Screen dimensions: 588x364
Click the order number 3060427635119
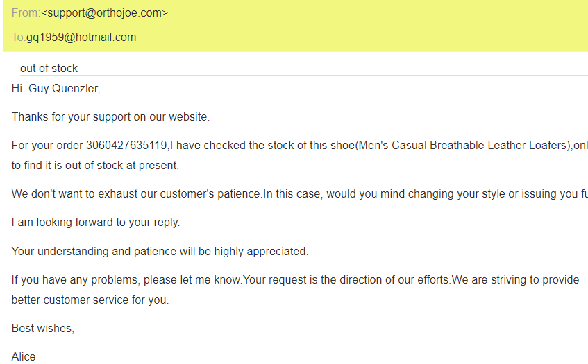tap(126, 146)
